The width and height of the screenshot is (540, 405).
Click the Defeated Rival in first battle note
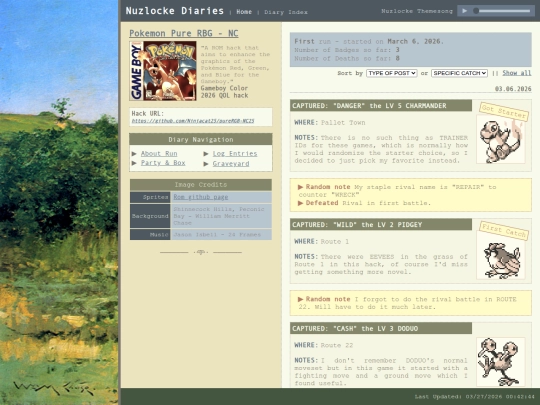(x=364, y=203)
